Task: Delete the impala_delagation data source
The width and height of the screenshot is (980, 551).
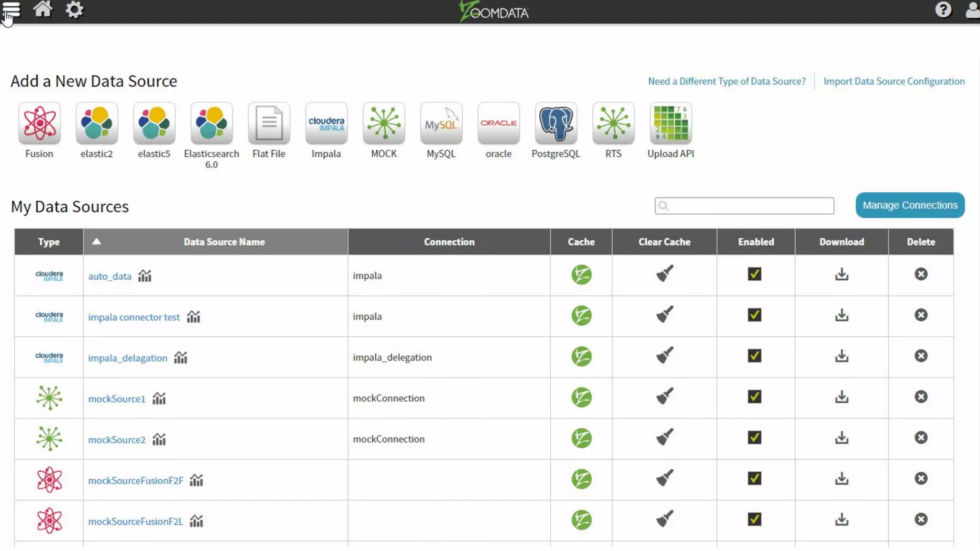Action: tap(921, 356)
